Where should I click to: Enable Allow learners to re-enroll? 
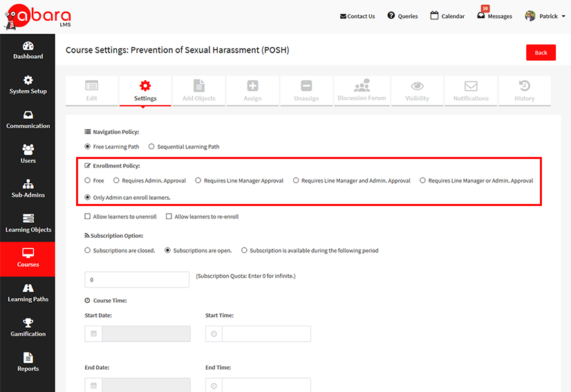[x=169, y=216]
